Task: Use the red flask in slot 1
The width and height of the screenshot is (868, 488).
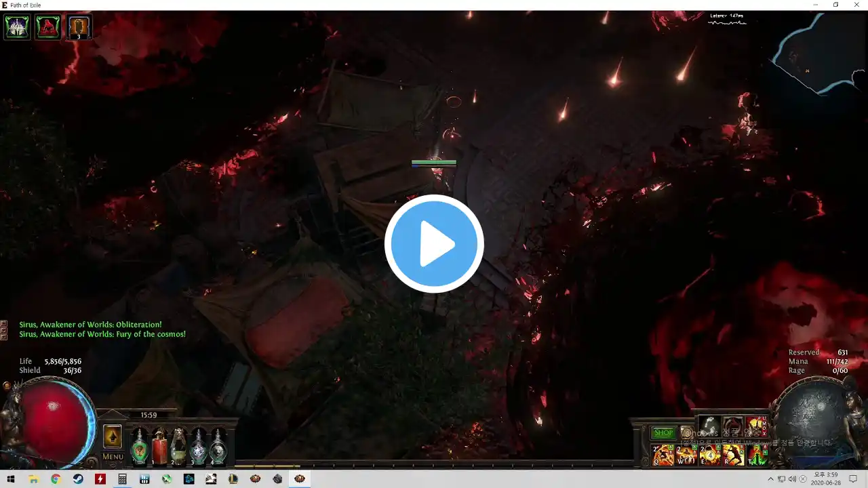Action: point(159,447)
